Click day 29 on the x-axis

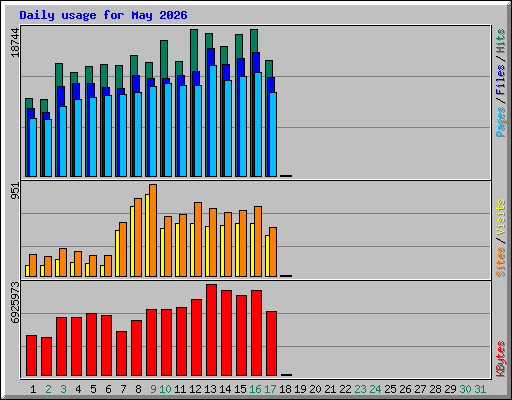tap(450, 389)
